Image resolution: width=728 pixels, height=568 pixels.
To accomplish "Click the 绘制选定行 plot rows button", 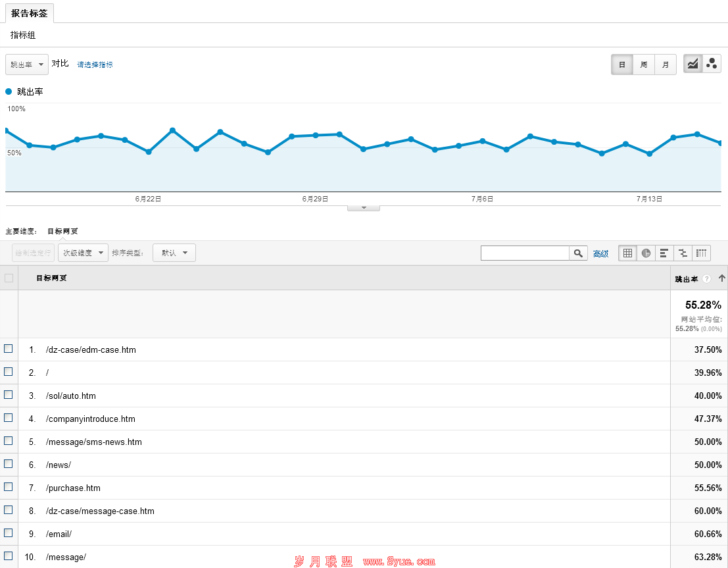I will 33,253.
